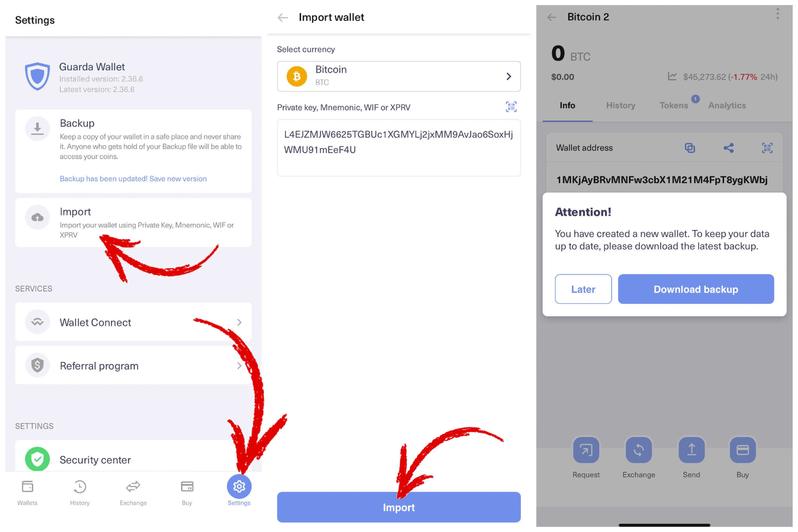Switch to the History tab in Bitcoin wallet
This screenshot has height=532, width=798.
620,105
